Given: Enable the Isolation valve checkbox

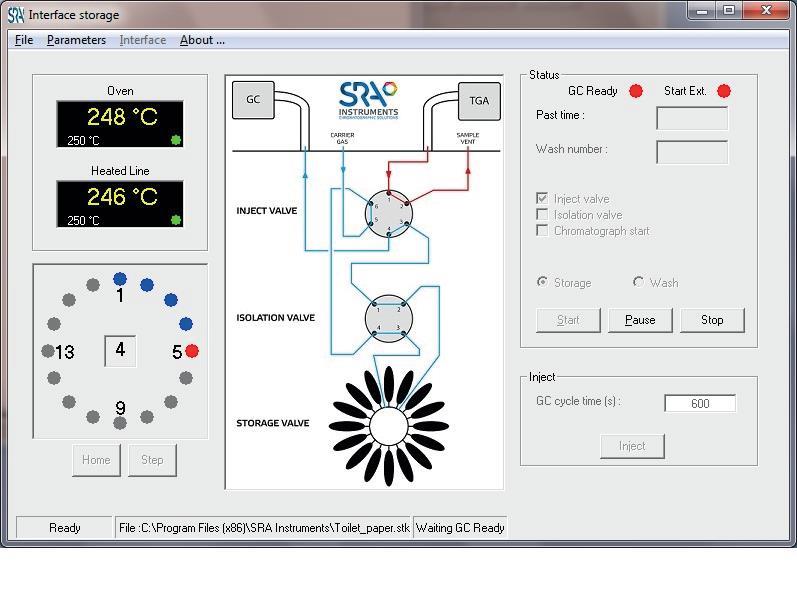Looking at the screenshot, I should [x=542, y=215].
